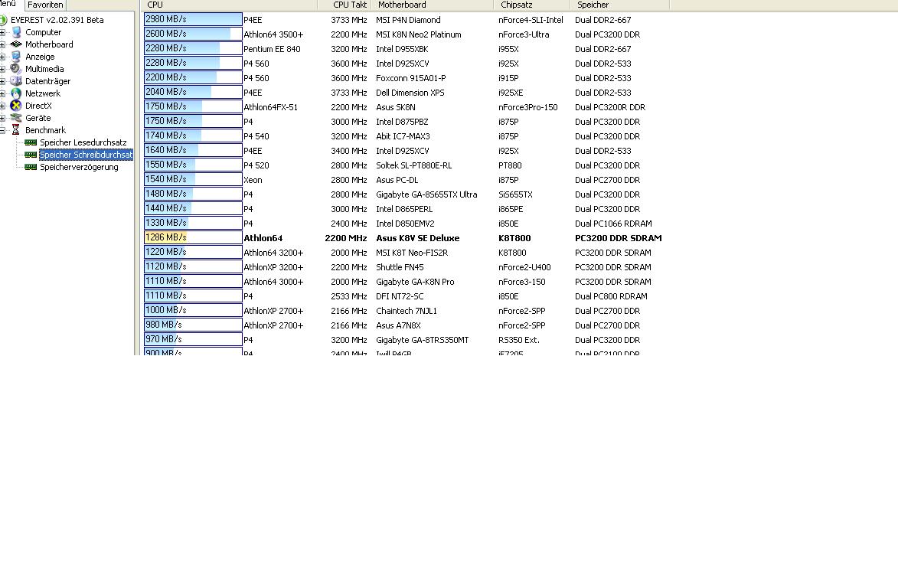The width and height of the screenshot is (898, 588).
Task: Expand the Geräte tree node
Action: point(2,118)
